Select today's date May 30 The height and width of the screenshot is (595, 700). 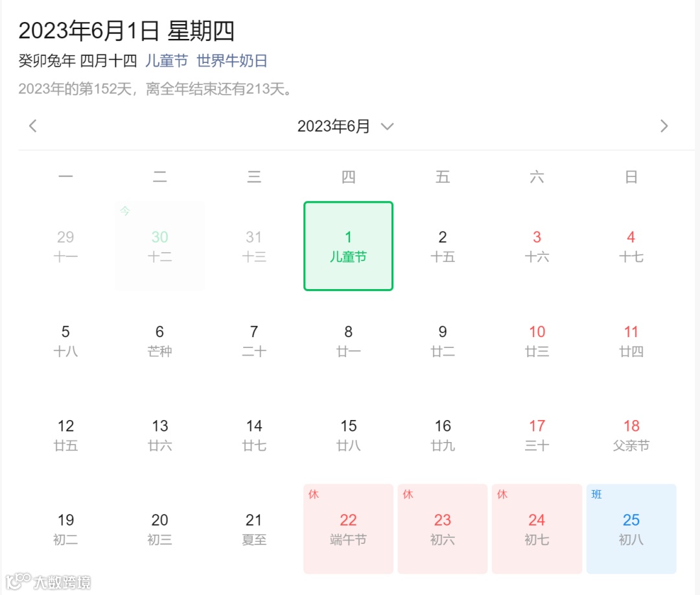click(x=160, y=246)
